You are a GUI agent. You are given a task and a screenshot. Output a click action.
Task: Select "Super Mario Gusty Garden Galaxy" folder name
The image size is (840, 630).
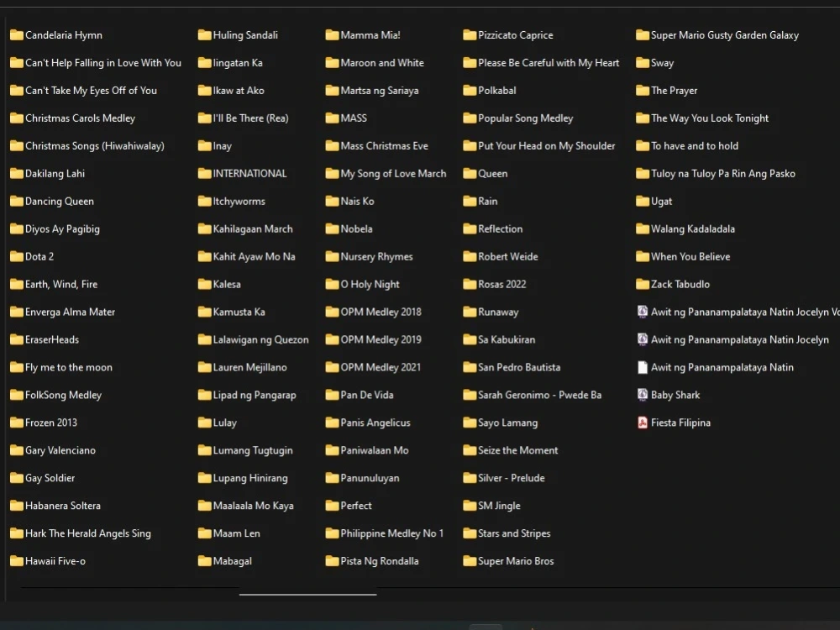coord(725,34)
